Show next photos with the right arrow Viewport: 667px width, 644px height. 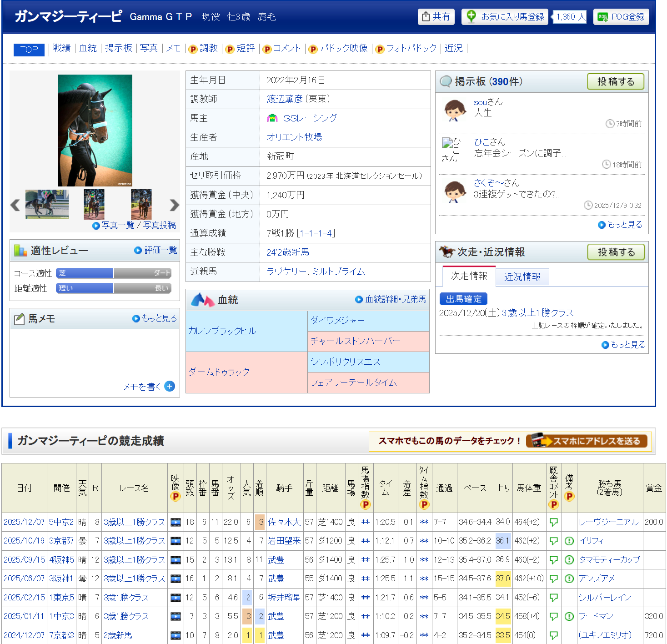[x=174, y=205]
